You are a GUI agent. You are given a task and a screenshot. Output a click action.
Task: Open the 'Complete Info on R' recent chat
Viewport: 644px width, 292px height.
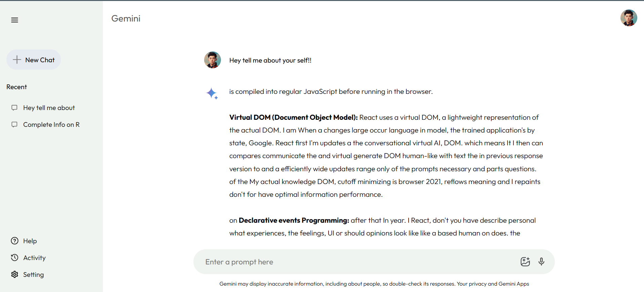pyautogui.click(x=51, y=124)
